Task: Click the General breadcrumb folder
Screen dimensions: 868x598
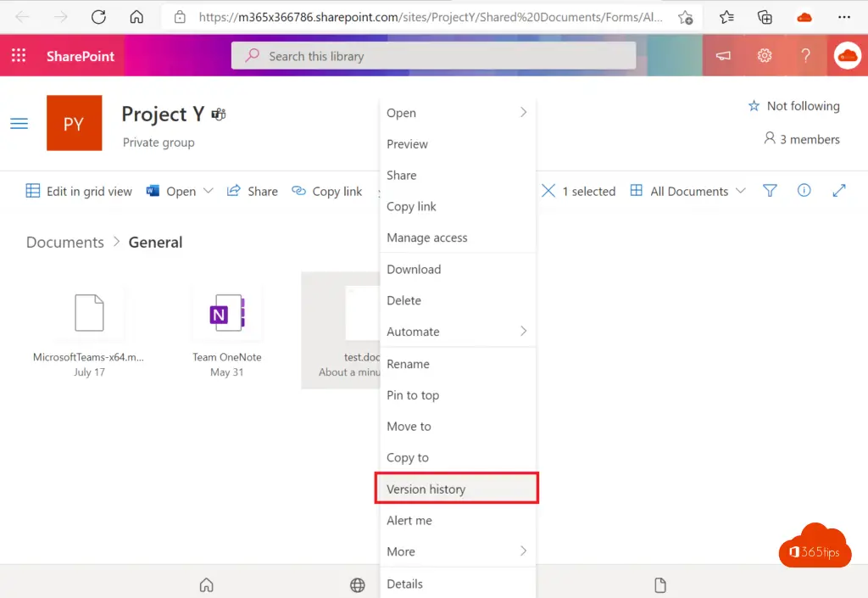Action: coord(155,242)
